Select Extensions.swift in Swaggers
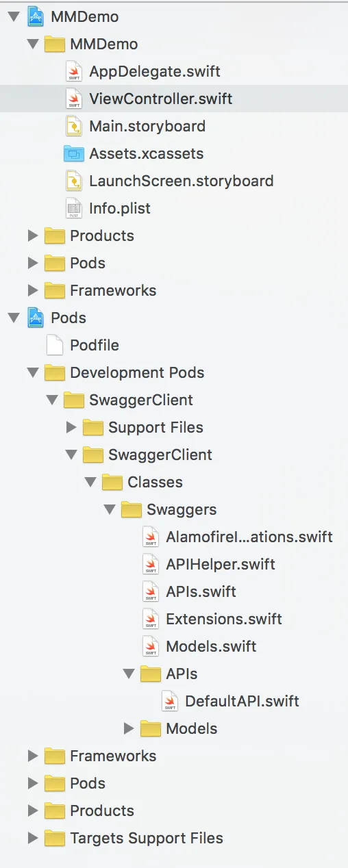This screenshot has height=868, width=348. 224,619
